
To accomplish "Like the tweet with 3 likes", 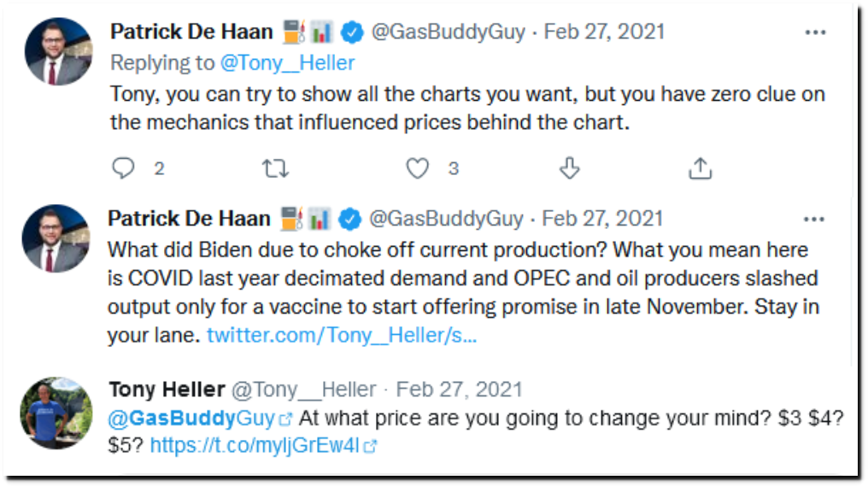I will (x=418, y=168).
